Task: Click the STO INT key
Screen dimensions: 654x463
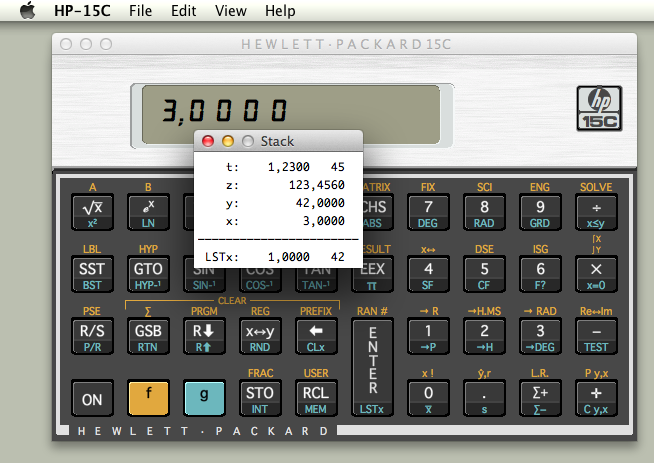Action: point(260,398)
